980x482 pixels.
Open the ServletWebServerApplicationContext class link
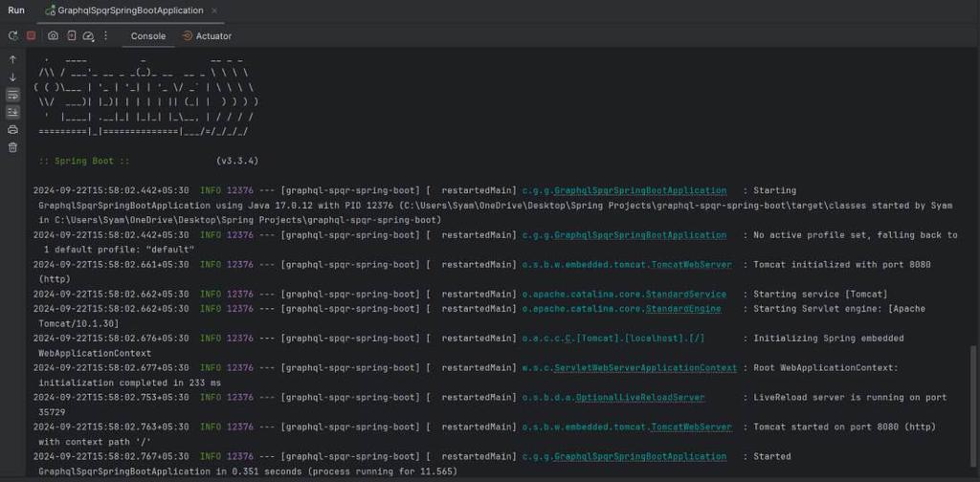click(645, 368)
